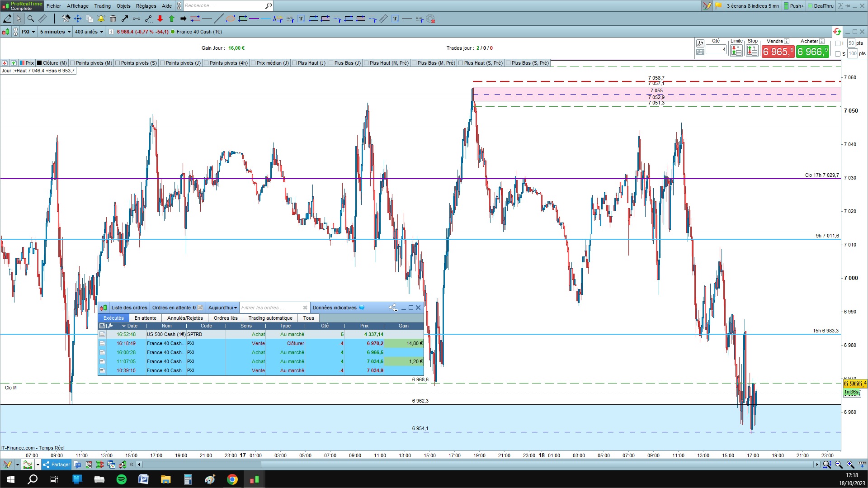Open the Objets menu
The height and width of the screenshot is (488, 868).
pos(123,6)
